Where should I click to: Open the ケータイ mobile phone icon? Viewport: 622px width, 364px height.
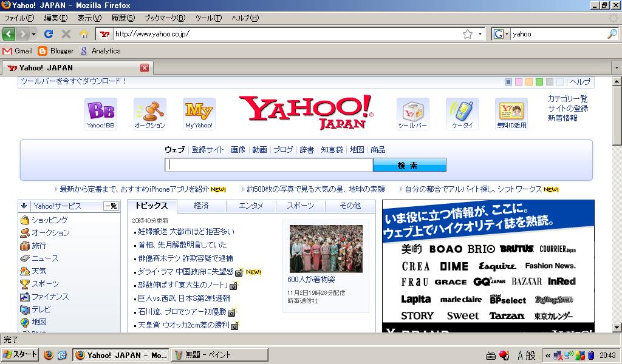pyautogui.click(x=462, y=114)
